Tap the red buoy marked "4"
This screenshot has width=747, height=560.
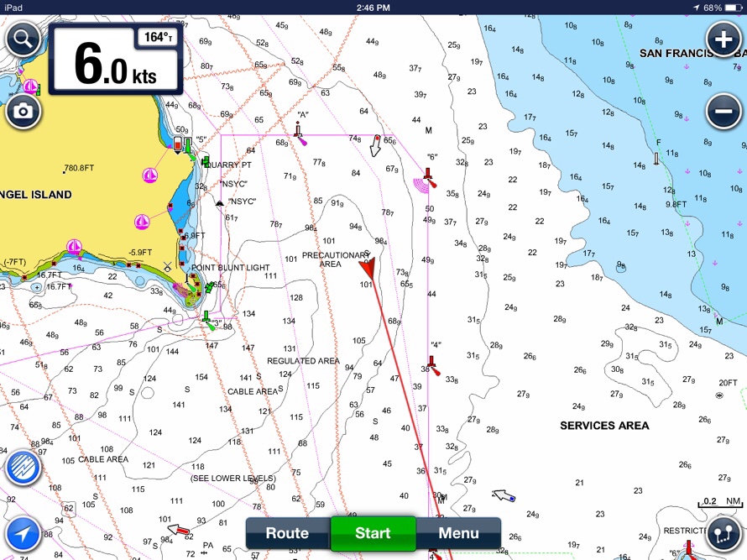pos(431,364)
